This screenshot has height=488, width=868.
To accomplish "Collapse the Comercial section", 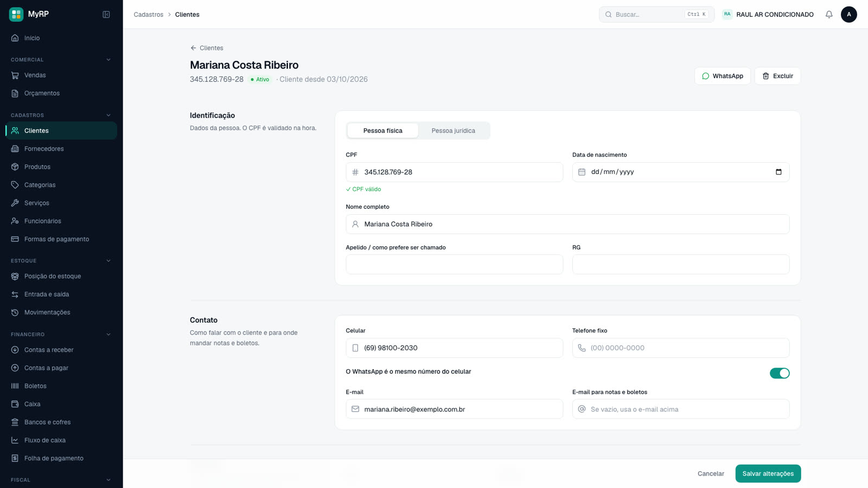I will pos(108,60).
